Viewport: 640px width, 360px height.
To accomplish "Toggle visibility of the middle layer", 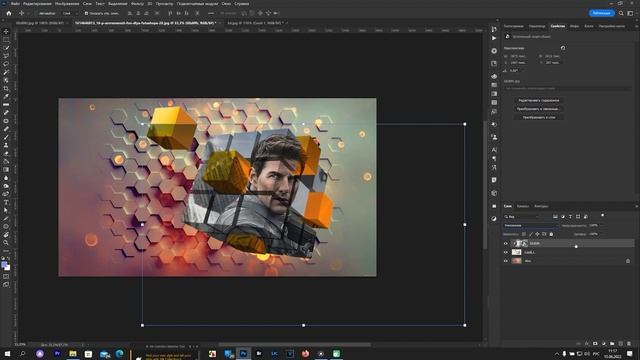I will (506, 252).
